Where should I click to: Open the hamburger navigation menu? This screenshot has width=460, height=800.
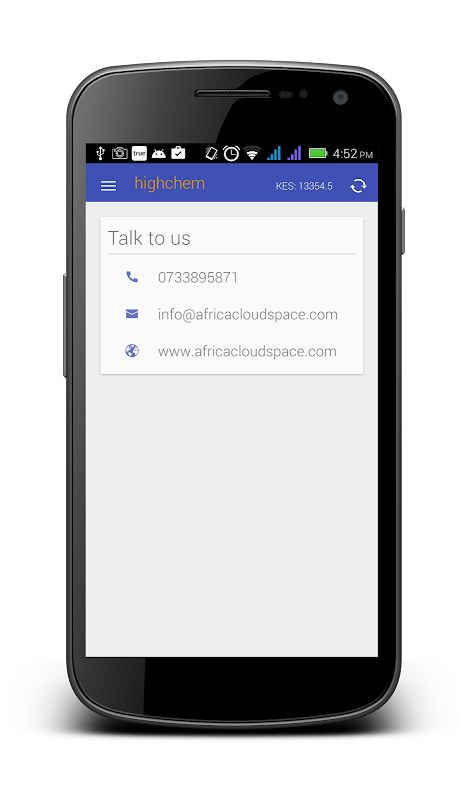(x=108, y=186)
